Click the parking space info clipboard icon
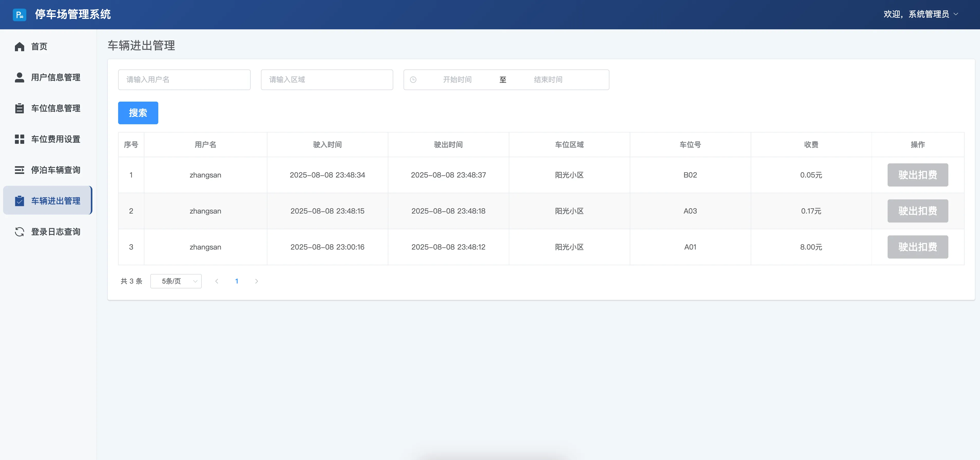The image size is (980, 460). (x=19, y=108)
